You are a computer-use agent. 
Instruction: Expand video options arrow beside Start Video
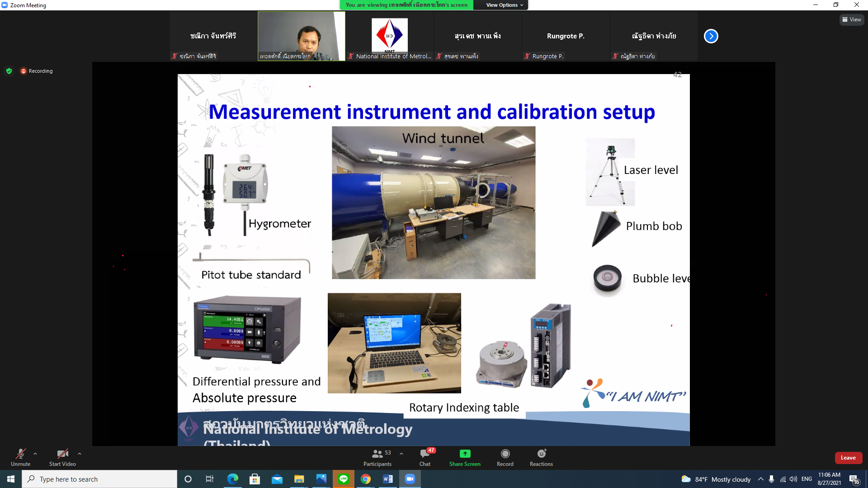point(80,454)
